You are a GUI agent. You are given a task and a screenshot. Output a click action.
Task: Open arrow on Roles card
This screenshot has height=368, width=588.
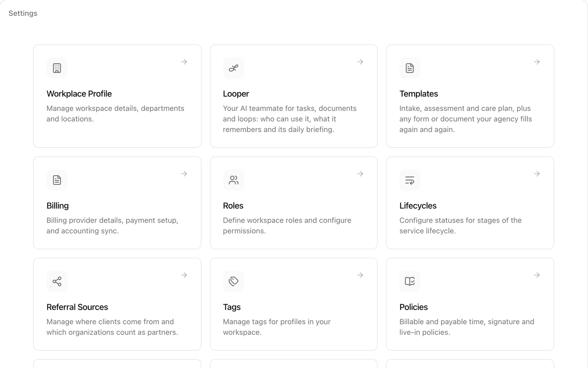pos(360,174)
